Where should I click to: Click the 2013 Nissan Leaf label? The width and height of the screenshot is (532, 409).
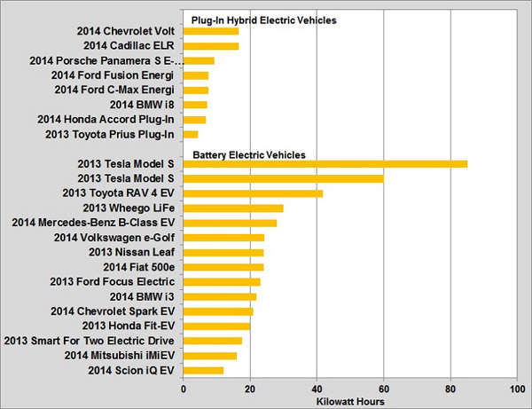132,252
